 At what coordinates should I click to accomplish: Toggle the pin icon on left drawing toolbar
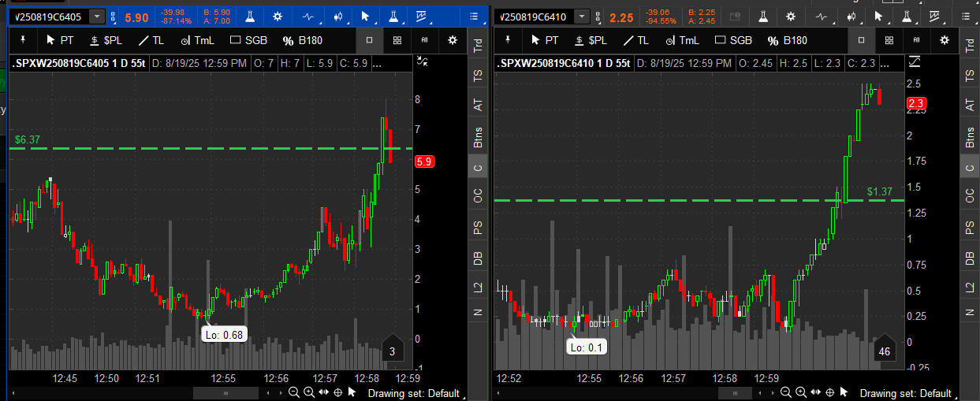click(22, 40)
